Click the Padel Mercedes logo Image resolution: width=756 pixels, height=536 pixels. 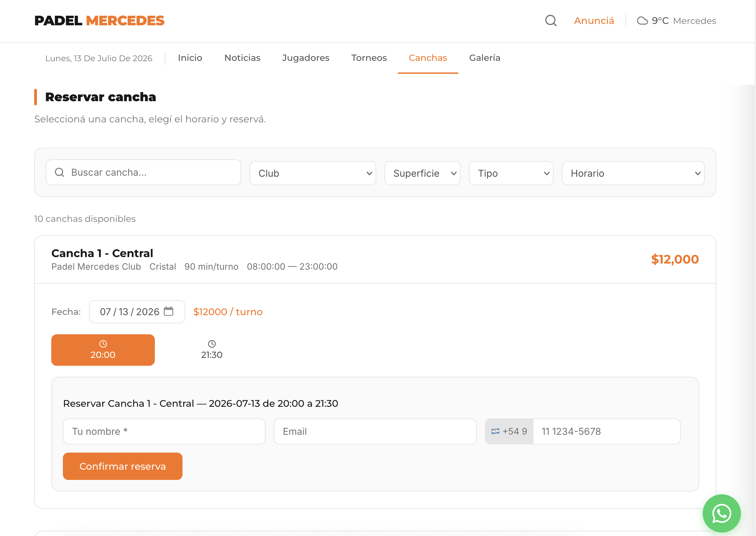pos(99,21)
